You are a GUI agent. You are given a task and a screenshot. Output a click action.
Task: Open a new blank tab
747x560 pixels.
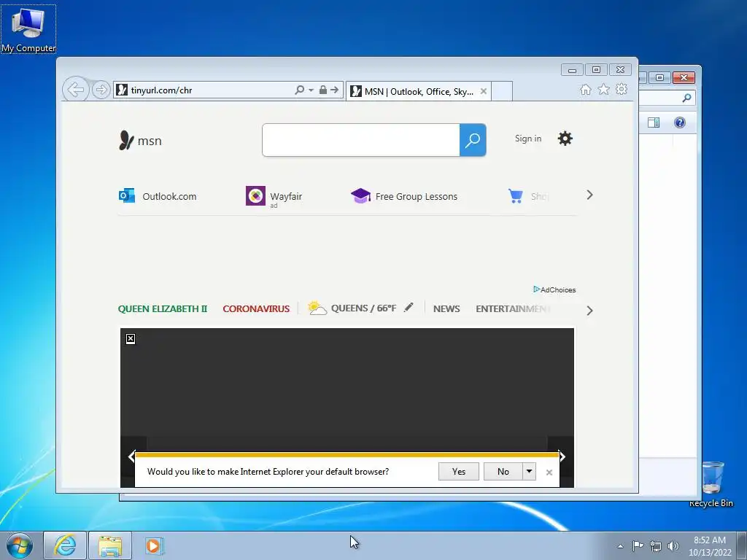click(502, 91)
